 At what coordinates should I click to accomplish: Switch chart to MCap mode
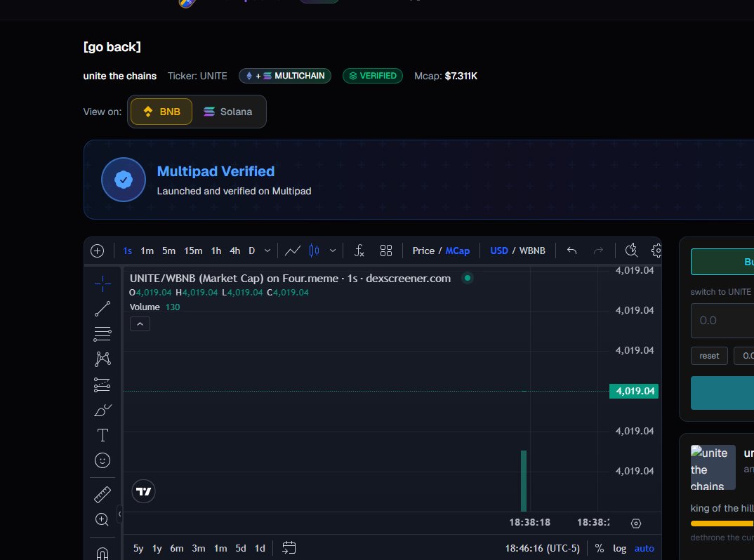coord(457,251)
